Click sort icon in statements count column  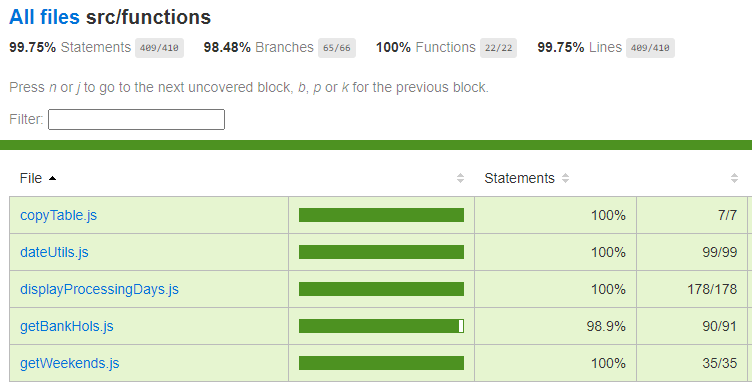(x=734, y=178)
